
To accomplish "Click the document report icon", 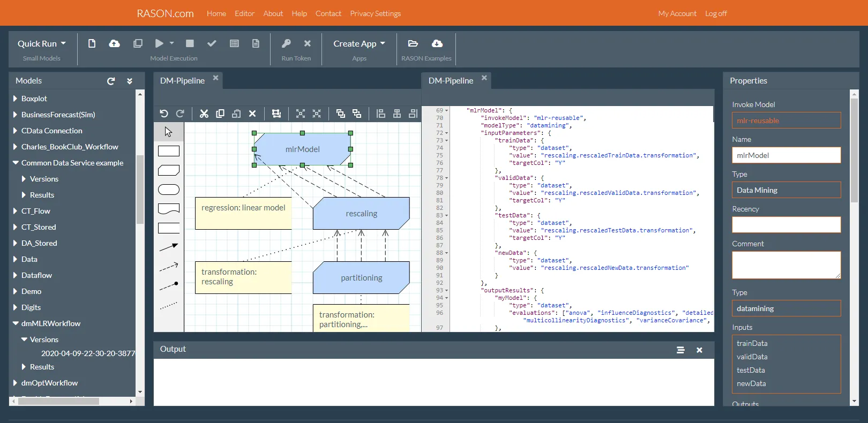I will tap(256, 43).
